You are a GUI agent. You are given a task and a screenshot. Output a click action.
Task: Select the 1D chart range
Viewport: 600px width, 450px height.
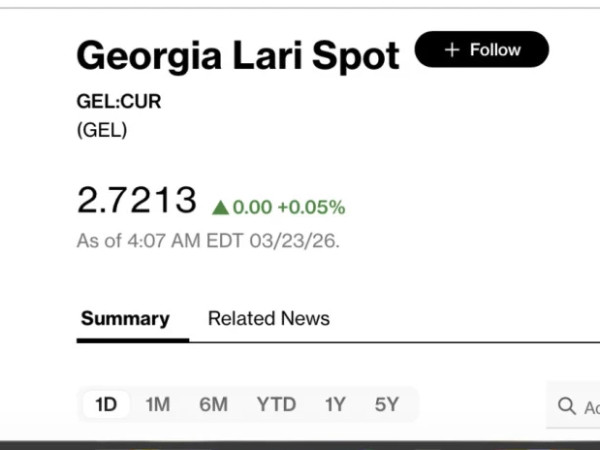106,405
